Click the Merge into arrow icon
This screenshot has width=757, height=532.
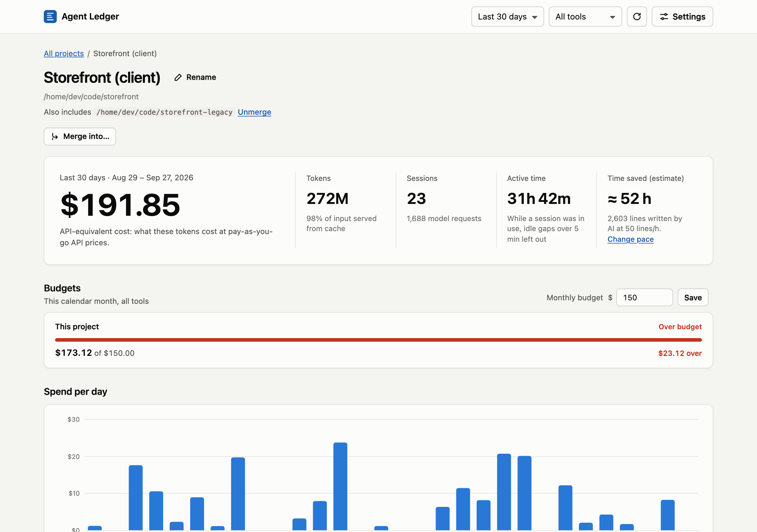pos(55,137)
